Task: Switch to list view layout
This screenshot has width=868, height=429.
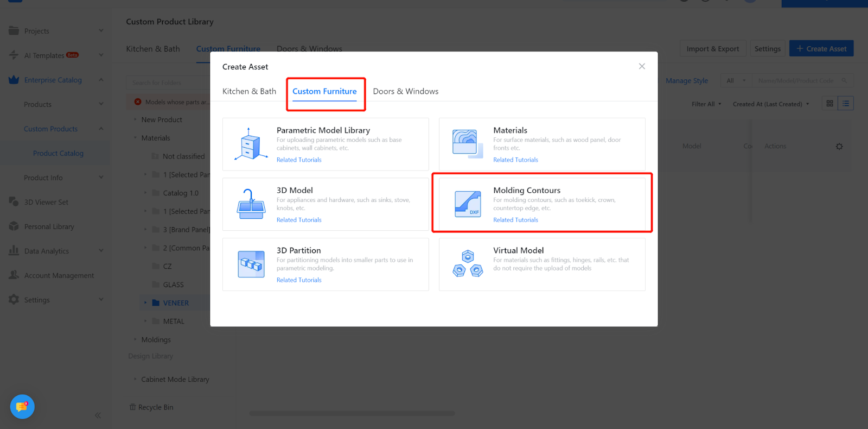Action: click(846, 104)
